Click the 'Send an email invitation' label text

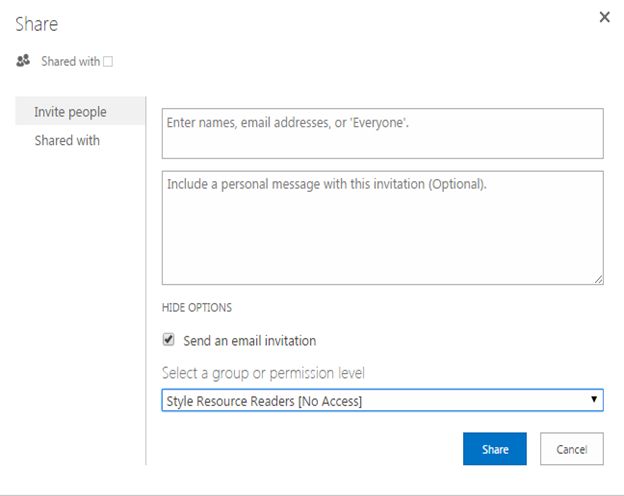(250, 341)
